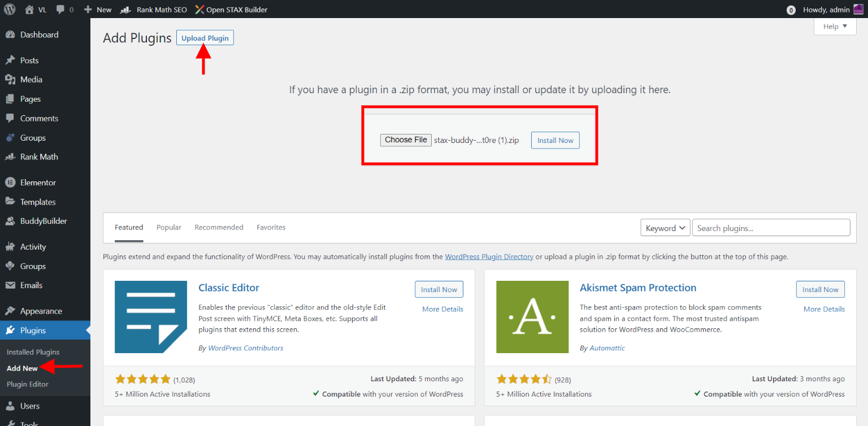Click the Rank Math sidebar icon
Screen dimensions: 868x426
pos(10,157)
